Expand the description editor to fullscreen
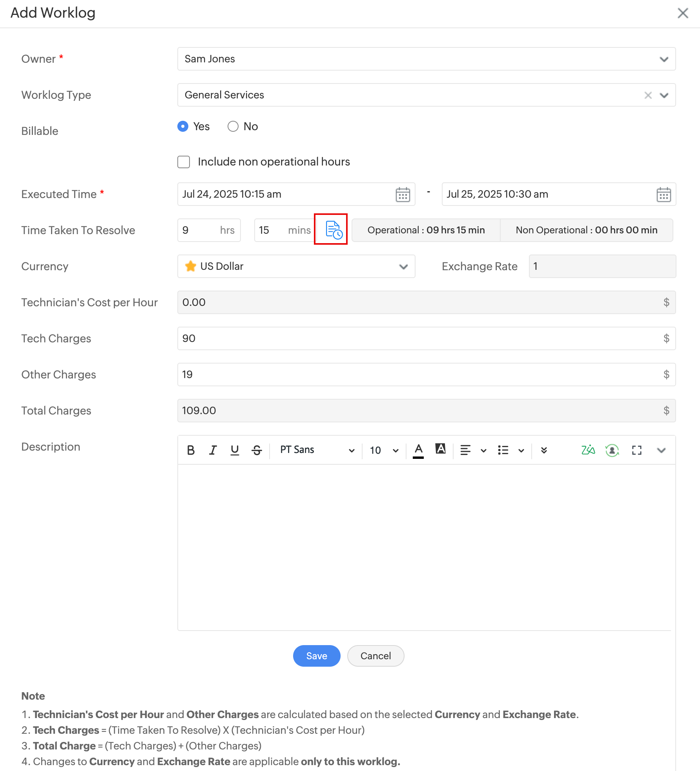This screenshot has height=771, width=700. pos(636,450)
